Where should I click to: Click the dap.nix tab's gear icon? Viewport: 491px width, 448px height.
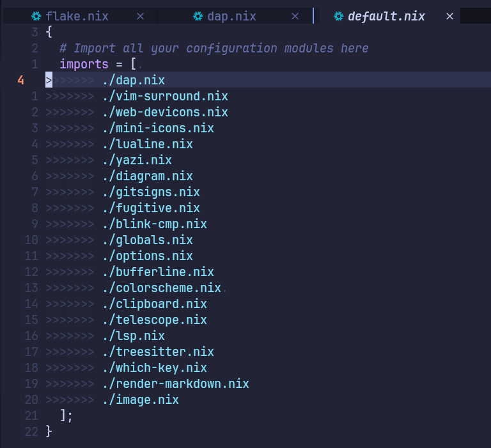[198, 17]
